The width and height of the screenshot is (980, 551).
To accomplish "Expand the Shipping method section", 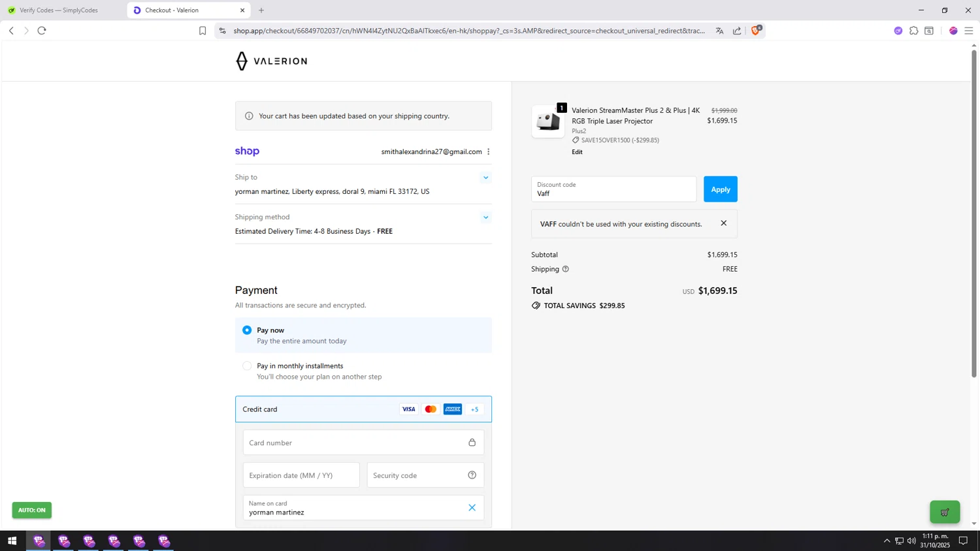I will coord(485,217).
